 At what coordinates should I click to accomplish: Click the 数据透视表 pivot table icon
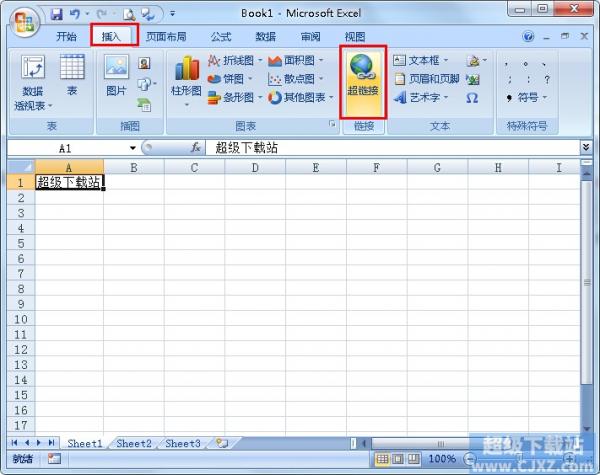33,78
